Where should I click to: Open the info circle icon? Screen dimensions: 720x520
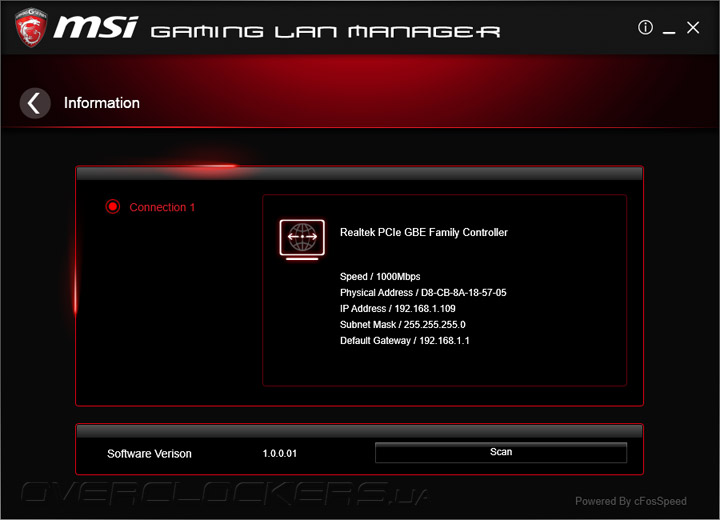(x=645, y=28)
